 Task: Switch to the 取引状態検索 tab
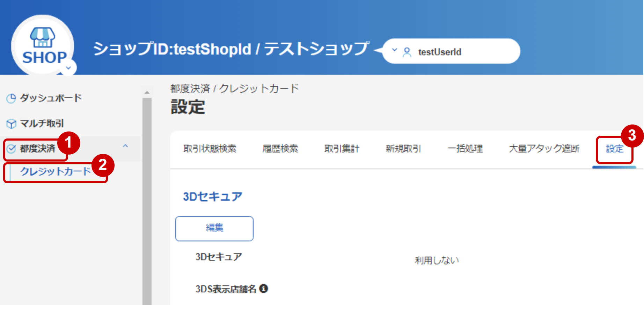210,149
